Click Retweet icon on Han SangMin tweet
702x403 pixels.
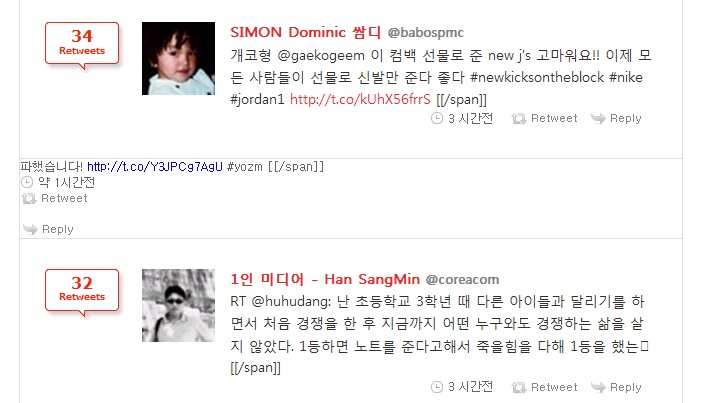(518, 387)
